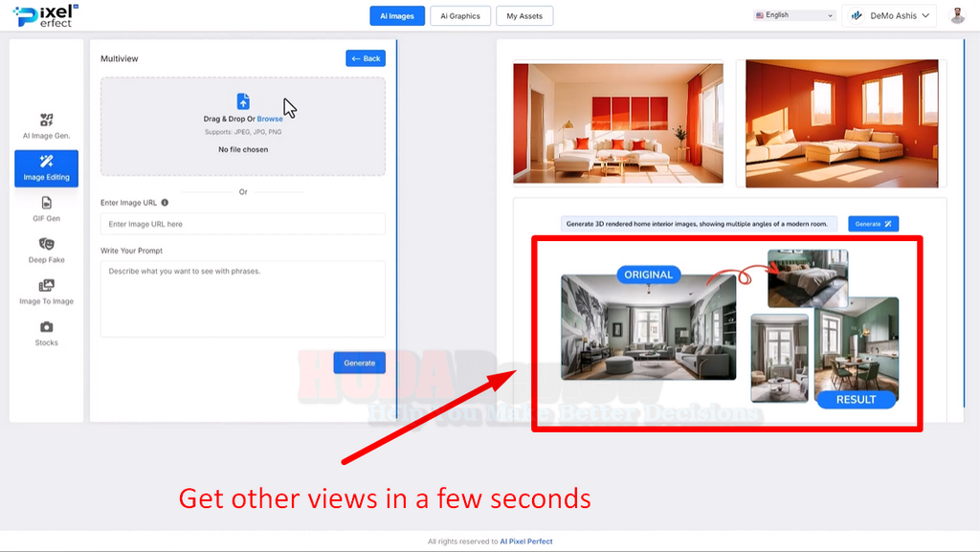Click info icon beside Enter Image URL
The width and height of the screenshot is (980, 552).
pyautogui.click(x=165, y=202)
